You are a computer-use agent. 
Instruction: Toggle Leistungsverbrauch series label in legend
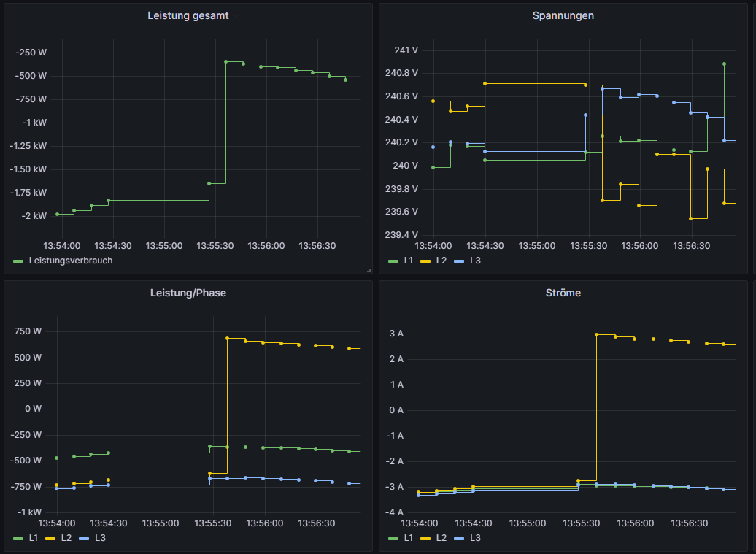pos(71,261)
